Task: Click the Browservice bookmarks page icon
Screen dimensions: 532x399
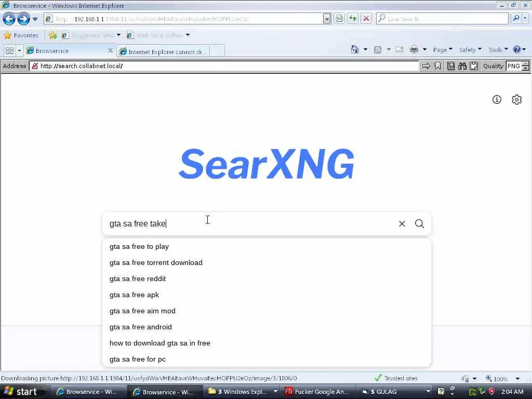Action: [x=450, y=66]
